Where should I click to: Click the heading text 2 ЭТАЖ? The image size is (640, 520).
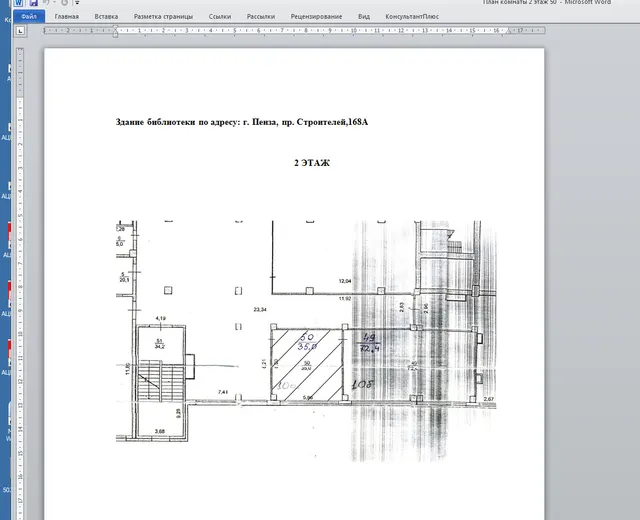[312, 163]
